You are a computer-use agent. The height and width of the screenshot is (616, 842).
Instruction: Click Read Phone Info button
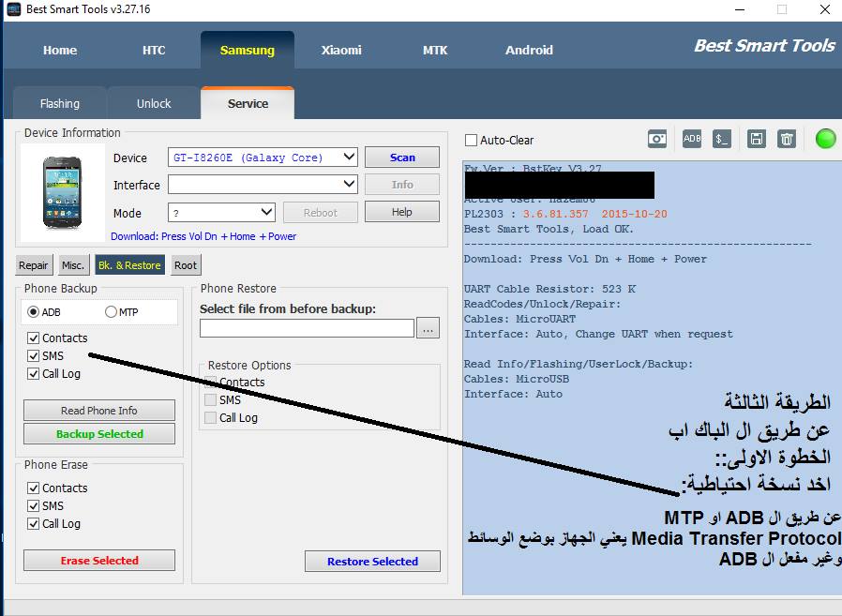coord(99,411)
